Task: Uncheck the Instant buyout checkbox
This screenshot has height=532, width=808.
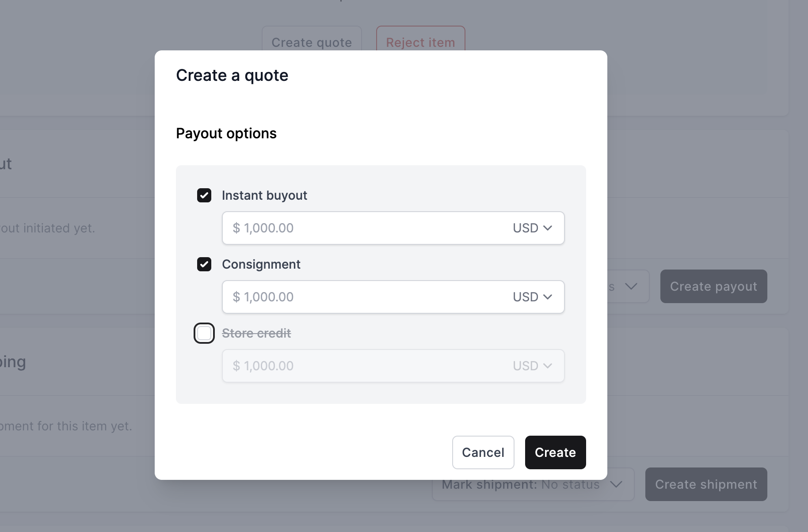Action: click(x=204, y=195)
